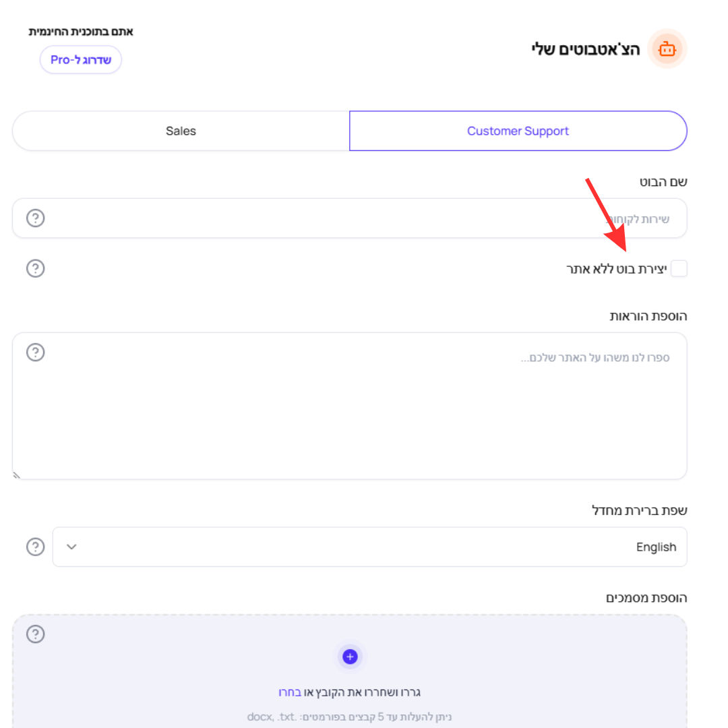Open help icon in bot name field
This screenshot has height=728, width=728.
tap(35, 218)
